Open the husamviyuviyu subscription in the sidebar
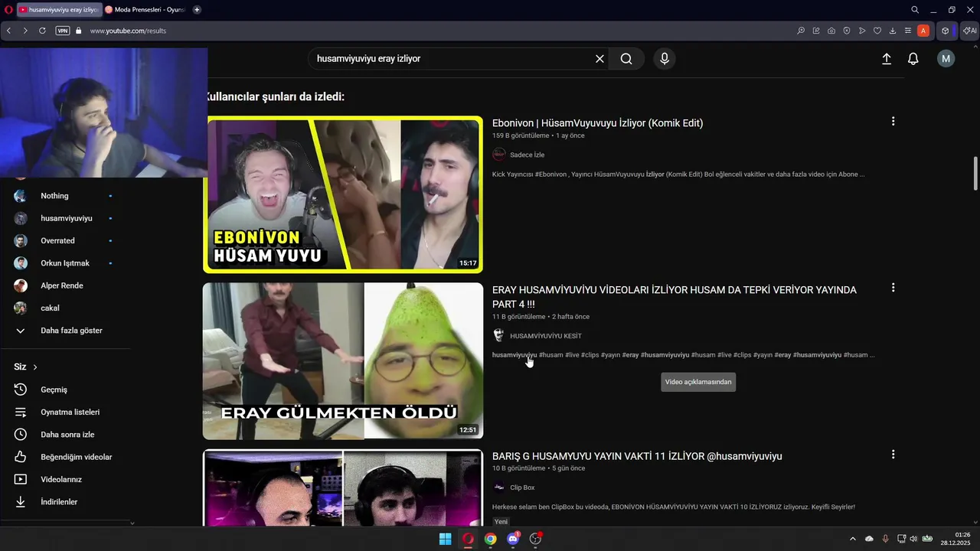The image size is (980, 551). pyautogui.click(x=65, y=218)
